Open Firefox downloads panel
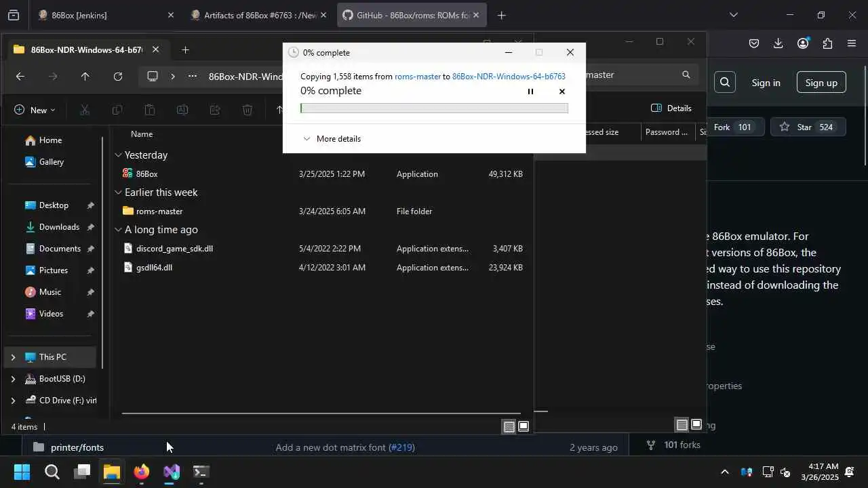This screenshot has width=868, height=488. tap(778, 43)
